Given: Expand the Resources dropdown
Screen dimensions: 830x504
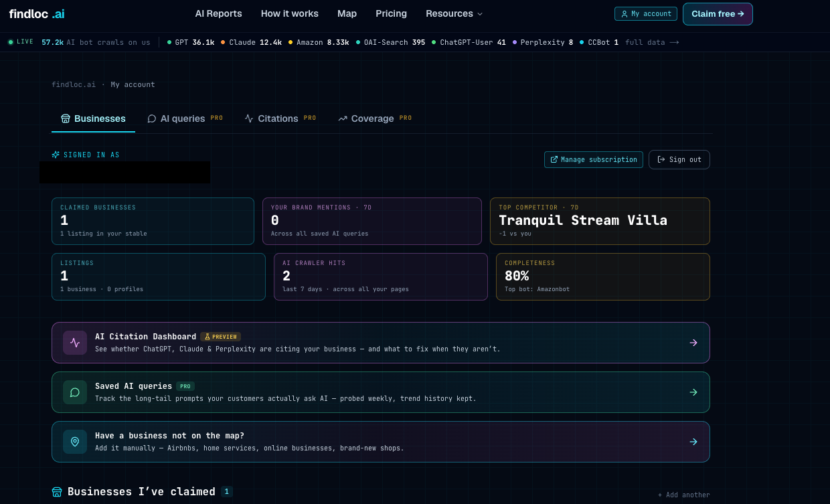Looking at the screenshot, I should pyautogui.click(x=454, y=13).
